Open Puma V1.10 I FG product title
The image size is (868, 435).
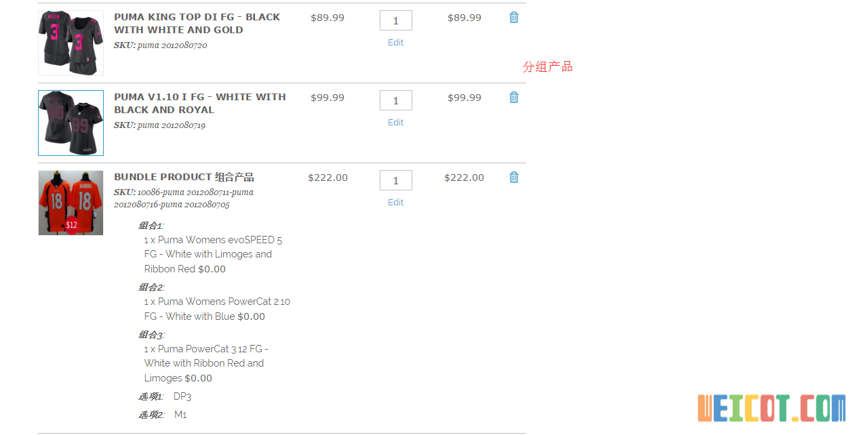200,104
